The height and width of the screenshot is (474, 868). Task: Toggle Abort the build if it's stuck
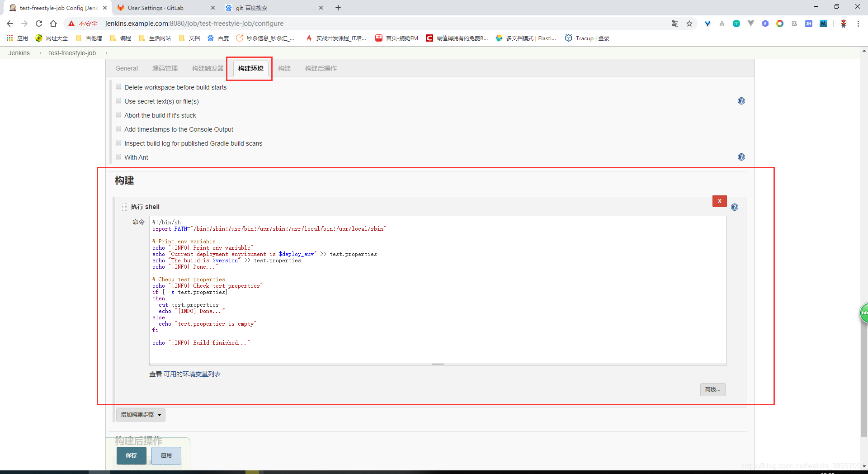pos(118,114)
